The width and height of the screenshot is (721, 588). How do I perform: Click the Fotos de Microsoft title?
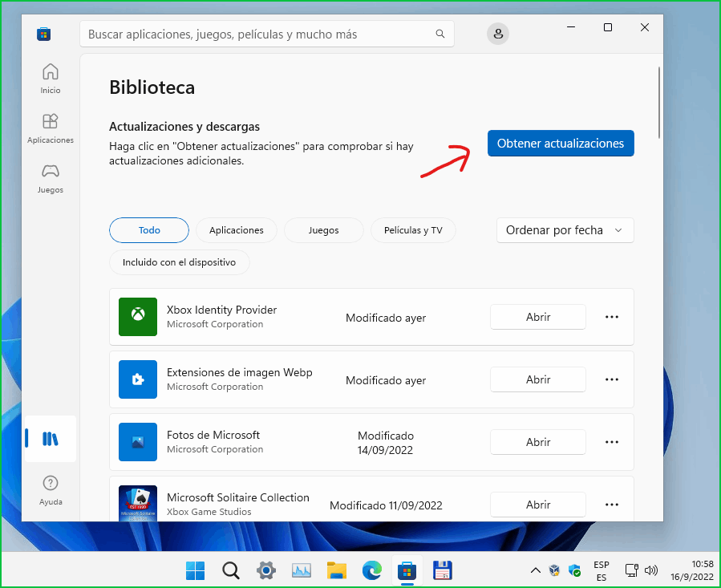[x=213, y=435]
